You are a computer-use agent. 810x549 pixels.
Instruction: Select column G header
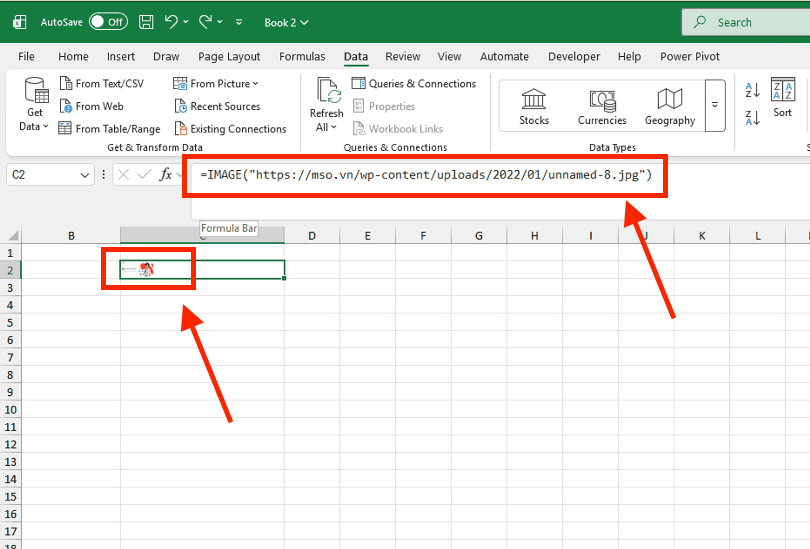coord(479,236)
